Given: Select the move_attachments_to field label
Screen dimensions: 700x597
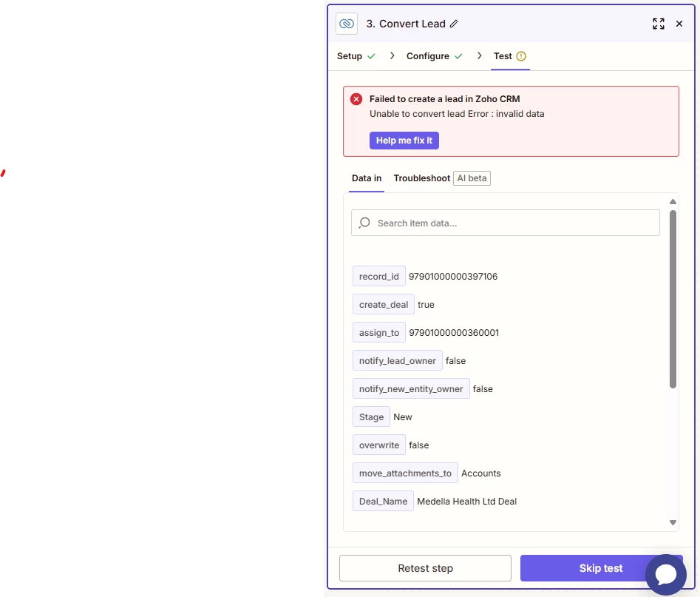Looking at the screenshot, I should [x=405, y=473].
